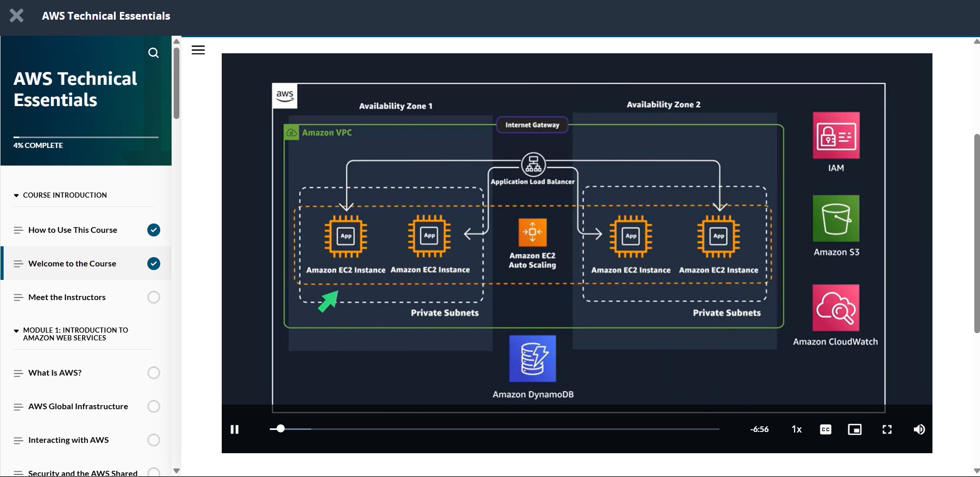Viewport: 980px width, 477px height.
Task: Click the video progress slider
Action: coord(494,429)
